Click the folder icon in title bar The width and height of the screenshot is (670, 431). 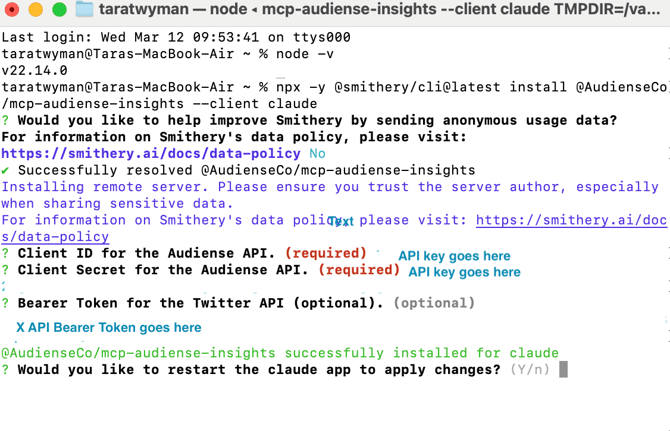click(x=85, y=9)
